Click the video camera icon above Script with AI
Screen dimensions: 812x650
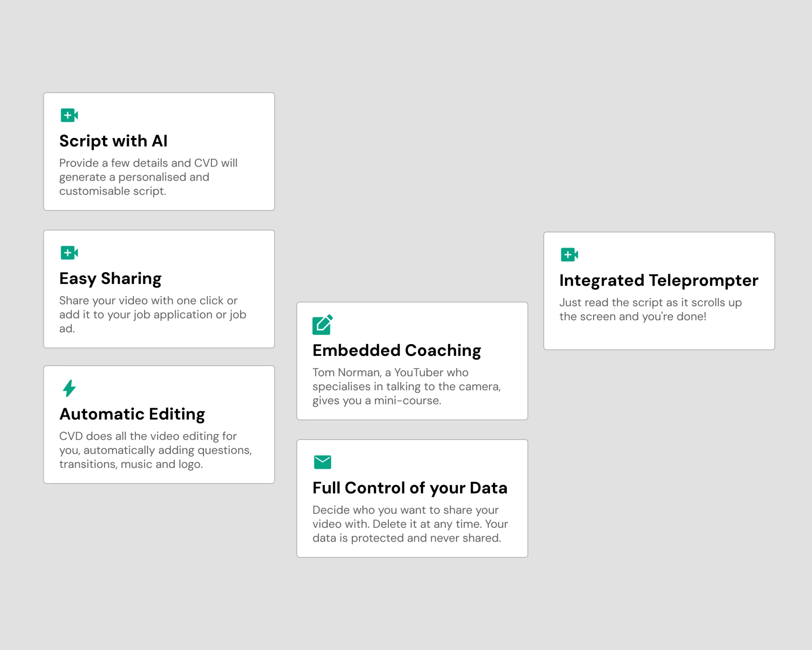click(69, 115)
